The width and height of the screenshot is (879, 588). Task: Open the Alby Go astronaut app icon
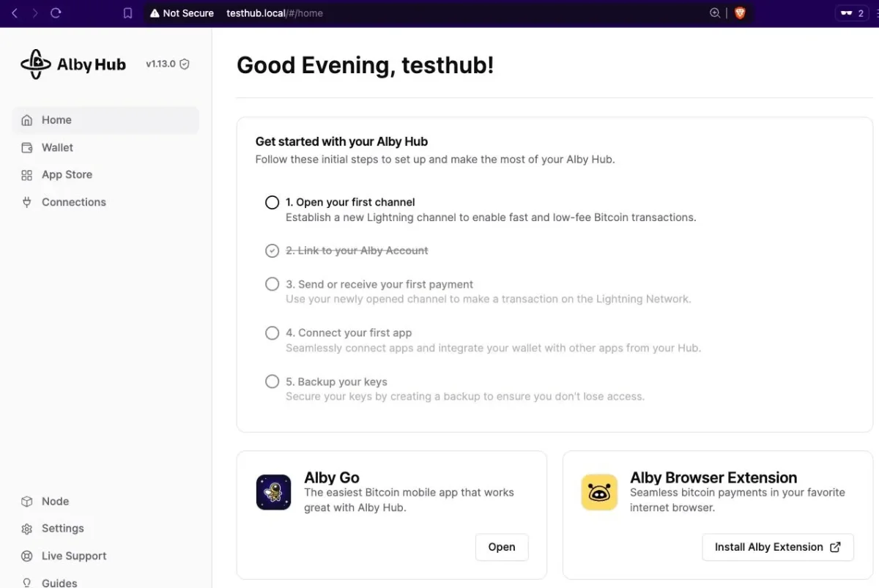point(273,492)
